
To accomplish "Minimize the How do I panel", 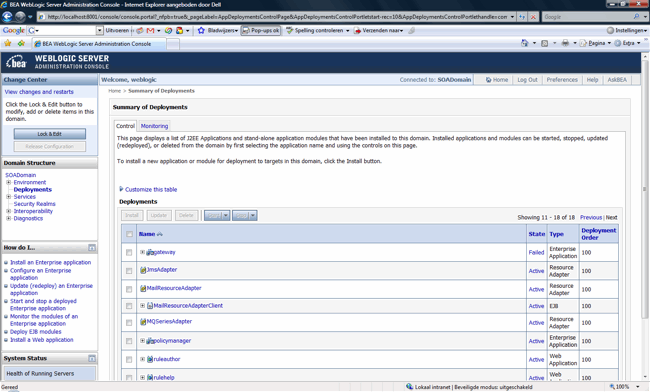I will point(92,248).
